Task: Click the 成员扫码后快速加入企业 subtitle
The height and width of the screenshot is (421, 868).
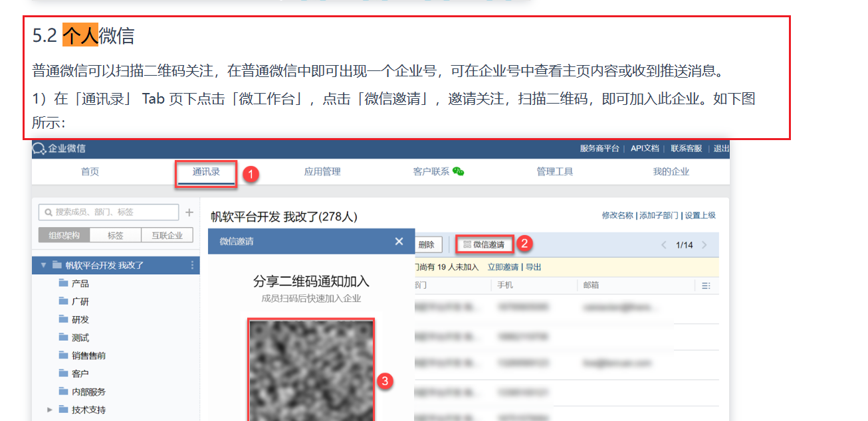Action: click(x=311, y=299)
